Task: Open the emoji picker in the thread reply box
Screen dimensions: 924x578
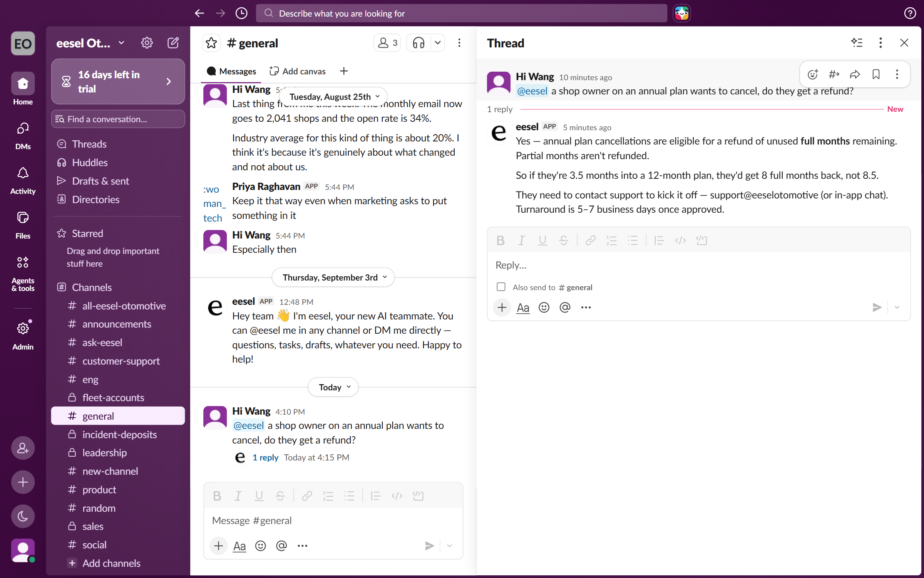Action: (544, 307)
